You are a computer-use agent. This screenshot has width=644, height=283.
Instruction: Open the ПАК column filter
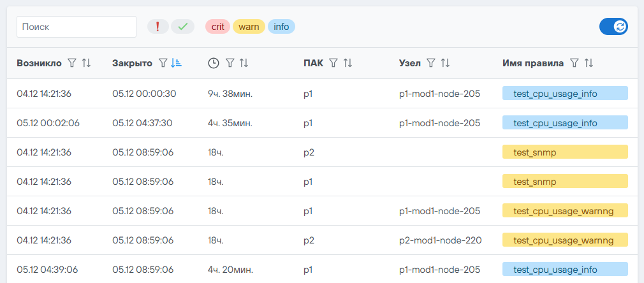point(333,63)
